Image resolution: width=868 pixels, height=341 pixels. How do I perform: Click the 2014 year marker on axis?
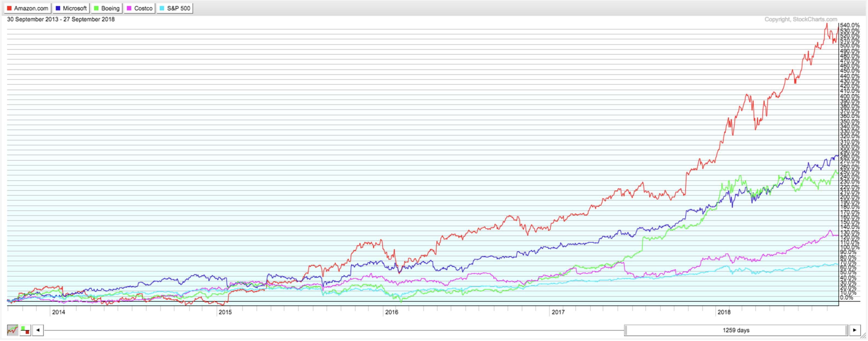pyautogui.click(x=58, y=312)
